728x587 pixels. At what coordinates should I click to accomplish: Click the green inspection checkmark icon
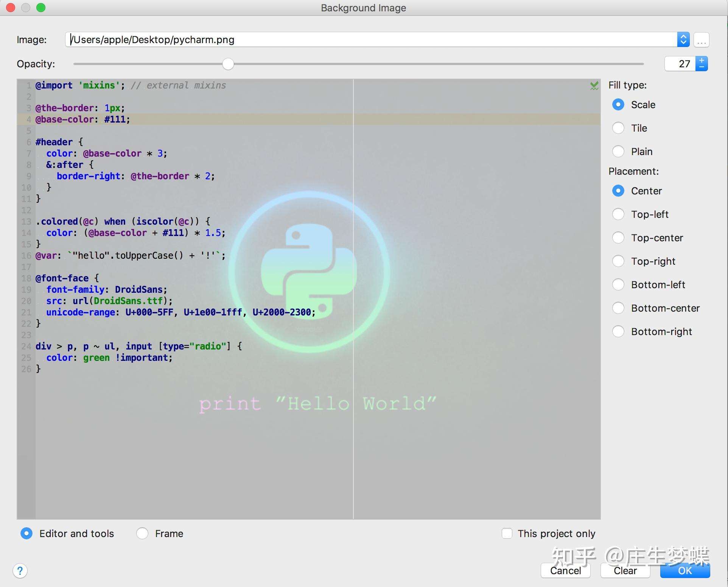tap(594, 86)
